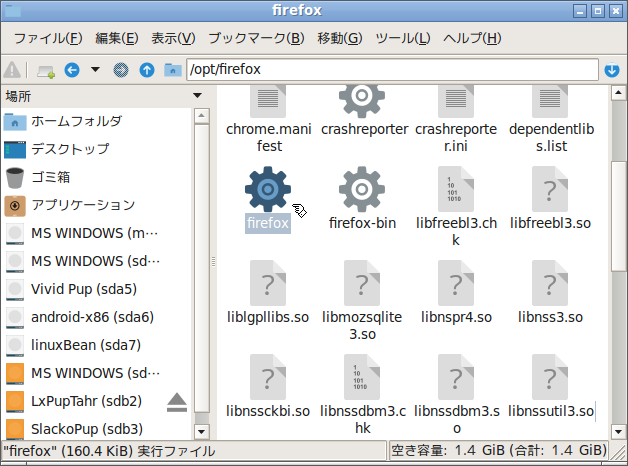Click the side pane scrollbar down arrow

point(201,432)
